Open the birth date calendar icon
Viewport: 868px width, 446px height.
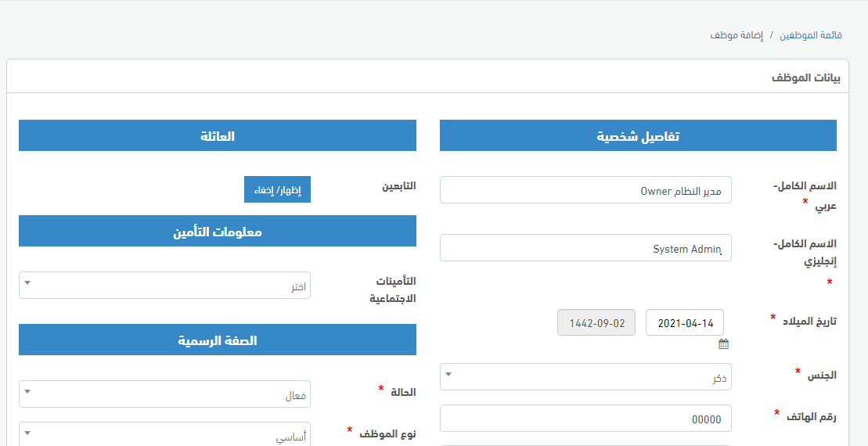[723, 344]
